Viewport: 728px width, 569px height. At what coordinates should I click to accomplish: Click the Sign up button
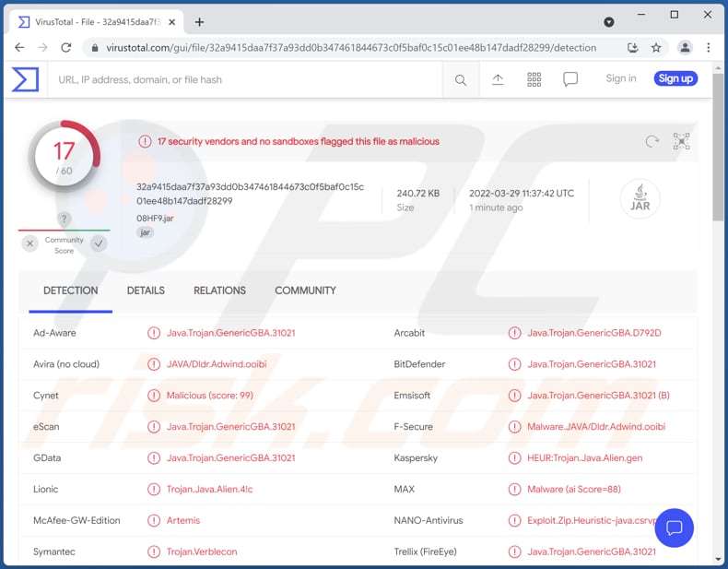[x=675, y=79]
